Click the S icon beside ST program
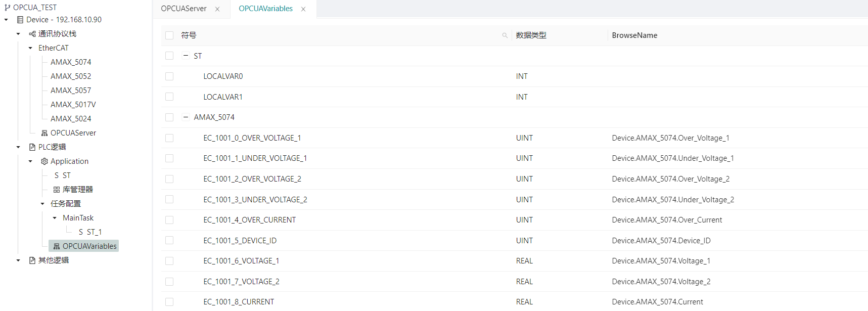Image resolution: width=868 pixels, height=311 pixels. (57, 175)
